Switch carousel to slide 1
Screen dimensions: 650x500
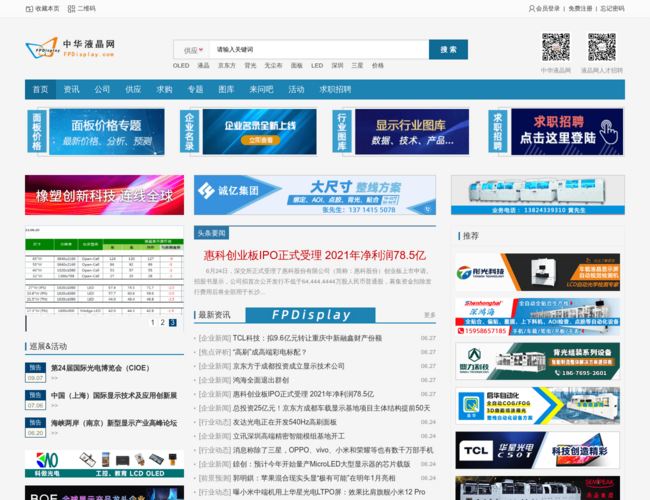point(153,322)
